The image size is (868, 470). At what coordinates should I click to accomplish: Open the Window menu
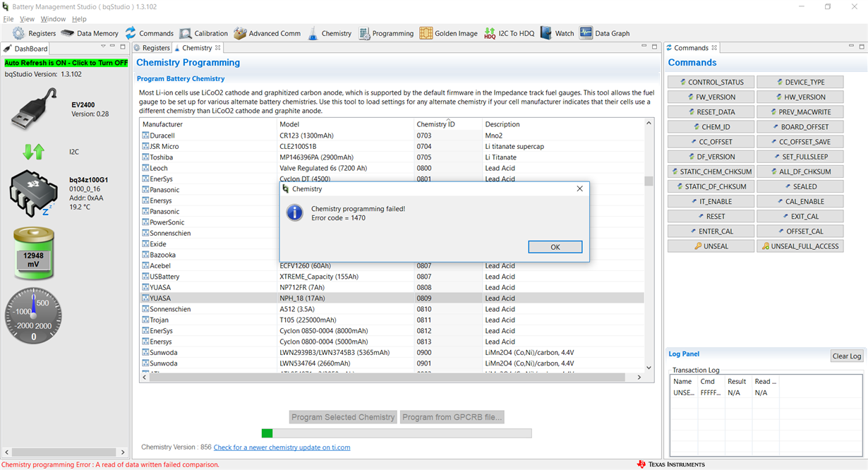click(x=53, y=19)
